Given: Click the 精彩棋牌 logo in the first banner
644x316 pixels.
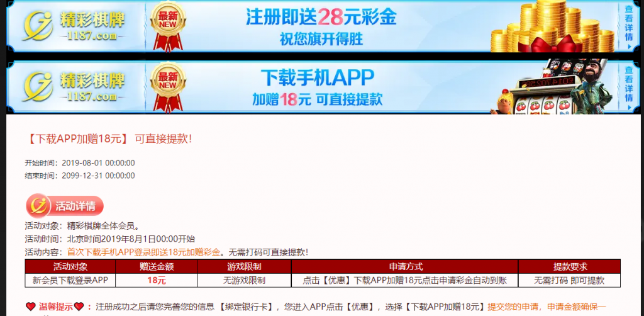Looking at the screenshot, I should [x=74, y=26].
